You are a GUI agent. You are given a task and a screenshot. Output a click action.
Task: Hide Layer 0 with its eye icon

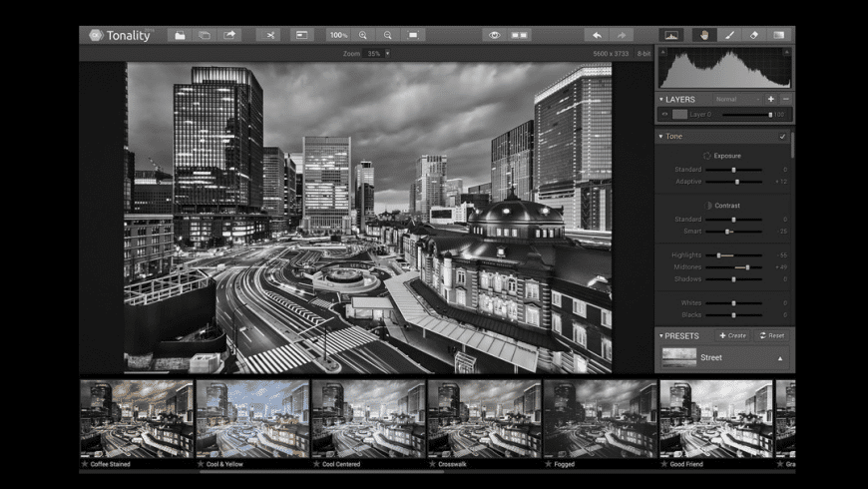664,114
